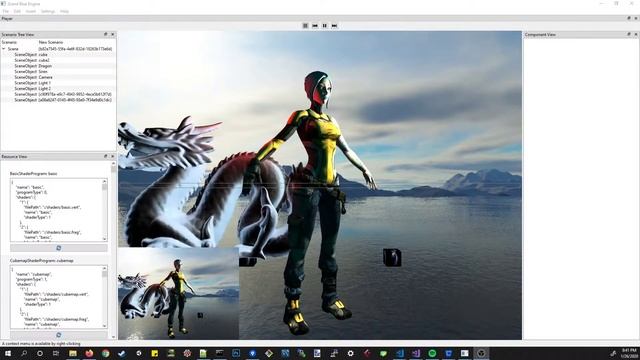Open the File menu
Viewport: 640px width, 360px height.
coord(6,11)
